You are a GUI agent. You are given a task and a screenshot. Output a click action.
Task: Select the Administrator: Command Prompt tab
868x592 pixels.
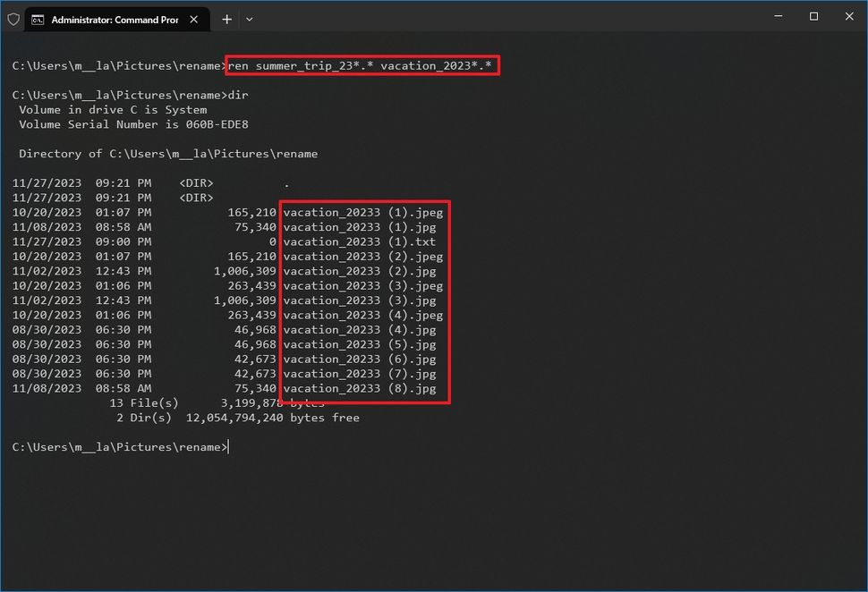116,19
